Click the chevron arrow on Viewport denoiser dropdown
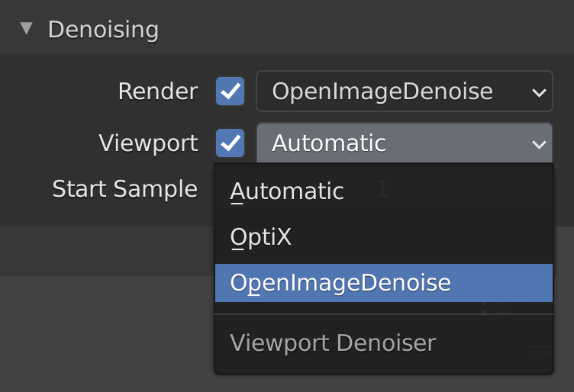 point(539,144)
